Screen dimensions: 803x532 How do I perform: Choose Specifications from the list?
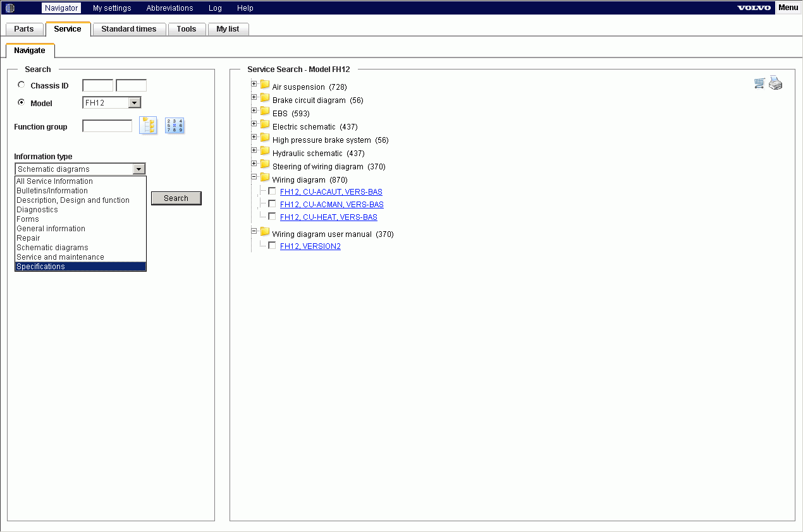[x=80, y=267]
